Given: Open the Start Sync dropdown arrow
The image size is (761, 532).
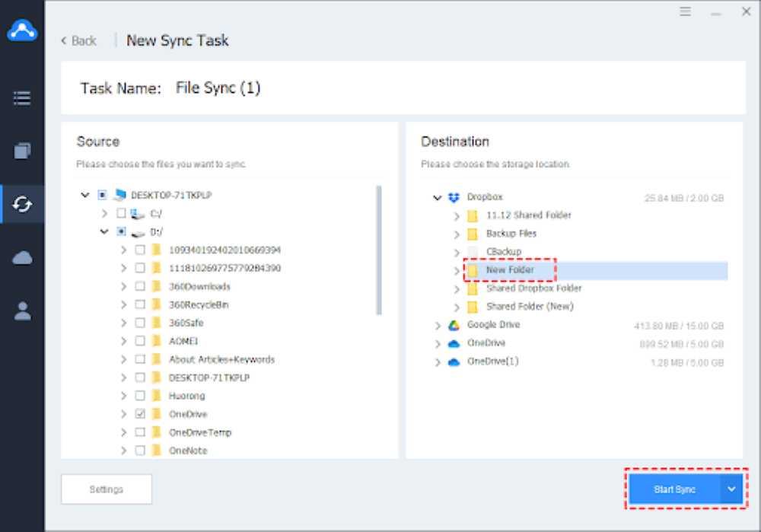Looking at the screenshot, I should [x=731, y=489].
